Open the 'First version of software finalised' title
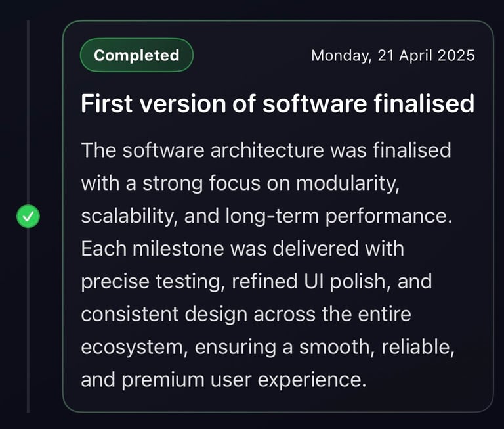The image size is (504, 429). tap(277, 104)
